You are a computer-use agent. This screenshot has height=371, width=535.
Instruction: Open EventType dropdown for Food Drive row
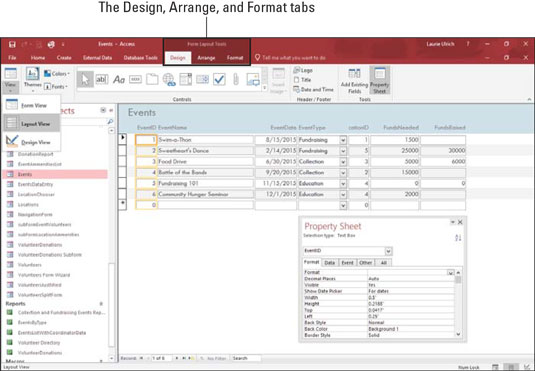click(343, 162)
